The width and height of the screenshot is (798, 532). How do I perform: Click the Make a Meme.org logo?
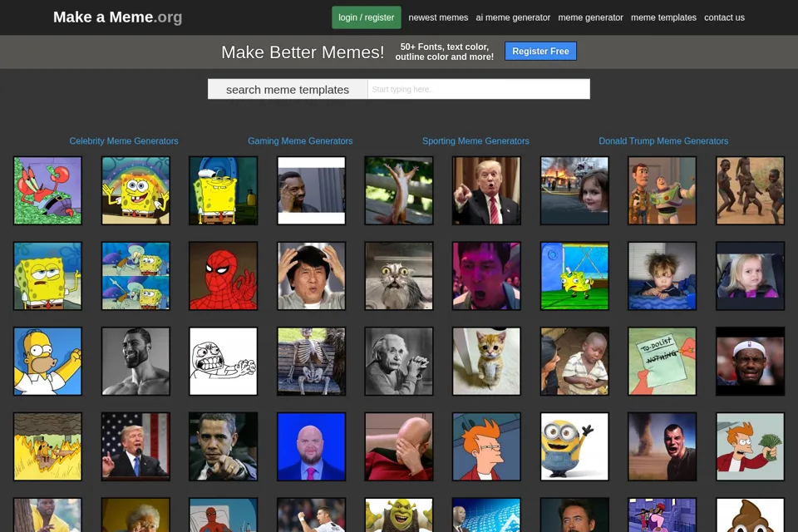[117, 17]
